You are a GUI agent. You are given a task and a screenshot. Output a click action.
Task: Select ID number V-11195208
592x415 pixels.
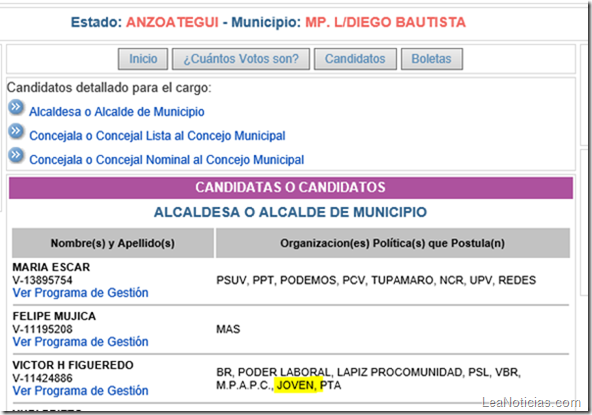click(42, 329)
